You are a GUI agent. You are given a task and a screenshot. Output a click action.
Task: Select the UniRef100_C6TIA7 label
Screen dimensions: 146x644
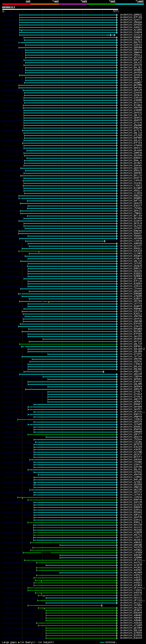click(x=131, y=357)
